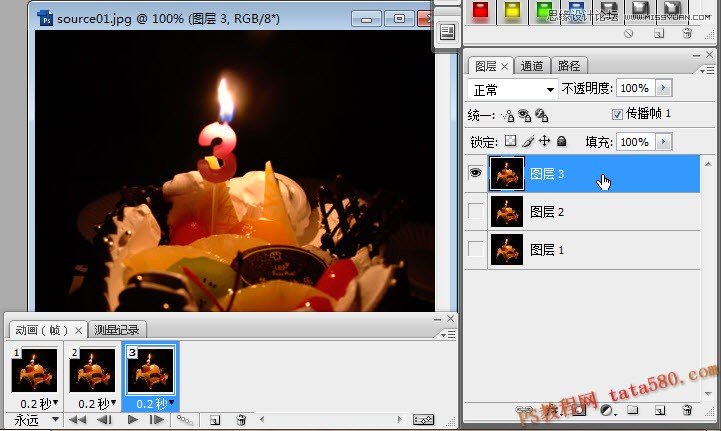
Task: Open the collapsed panel dock icon
Action: [x=447, y=32]
